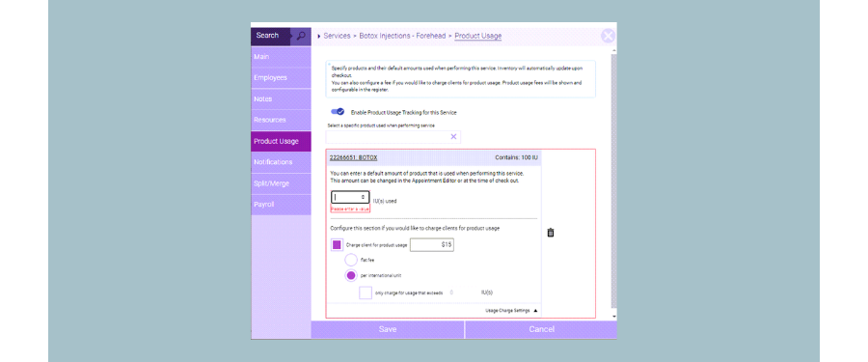Click the spinner arrows on IU(s) used field
The height and width of the screenshot is (362, 868).
pyautogui.click(x=364, y=197)
